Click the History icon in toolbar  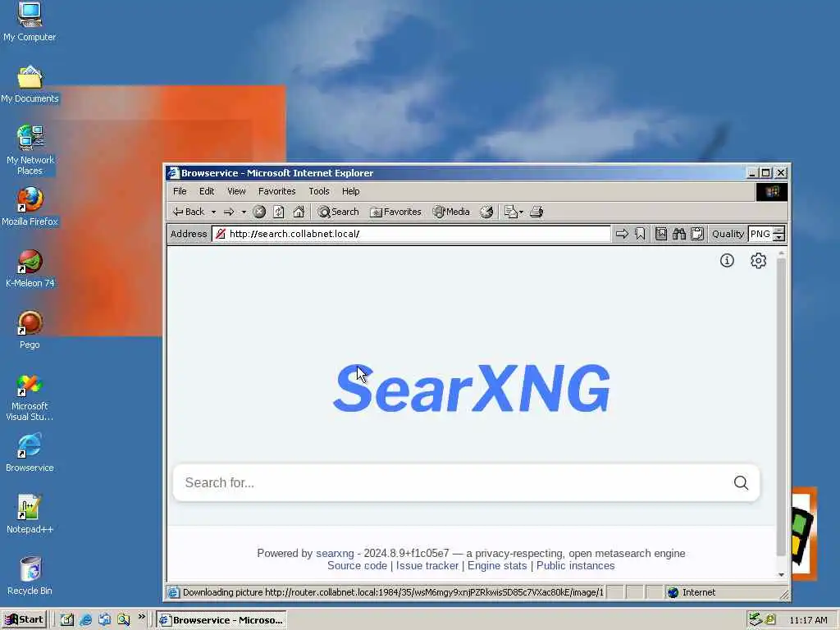tap(486, 212)
